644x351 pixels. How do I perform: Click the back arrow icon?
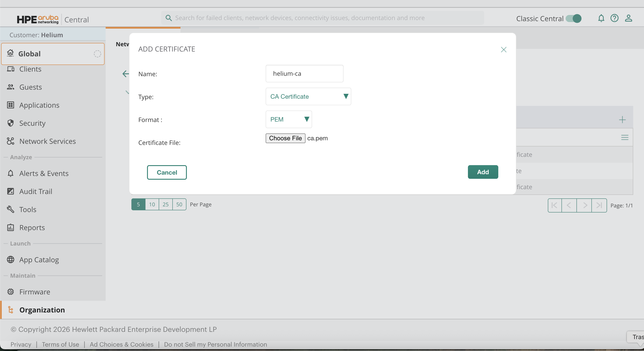(x=125, y=74)
